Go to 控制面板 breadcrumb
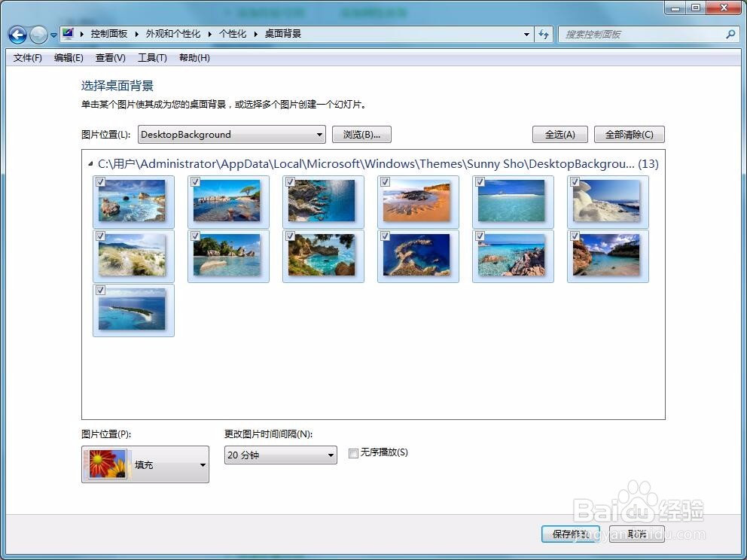This screenshot has width=747, height=560. coord(109,34)
